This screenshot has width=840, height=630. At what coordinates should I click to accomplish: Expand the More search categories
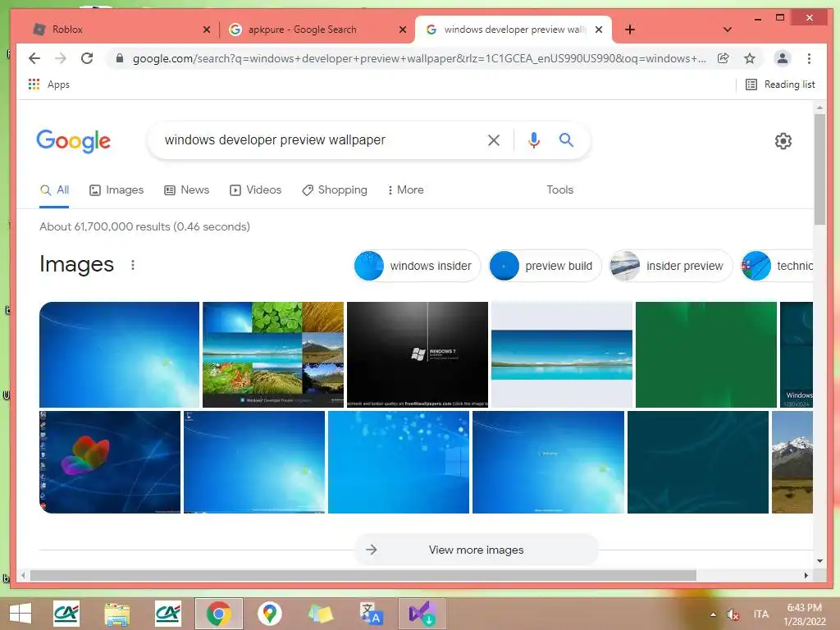[x=405, y=190]
